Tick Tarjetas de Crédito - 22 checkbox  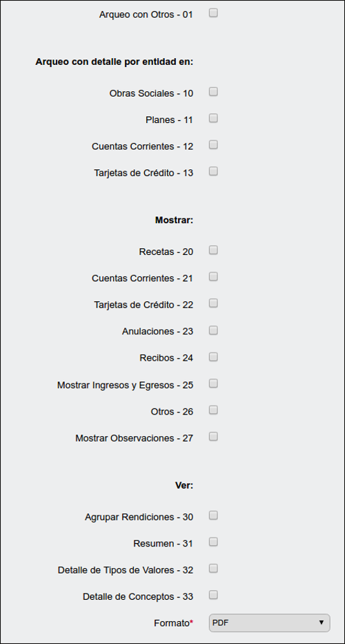213,303
